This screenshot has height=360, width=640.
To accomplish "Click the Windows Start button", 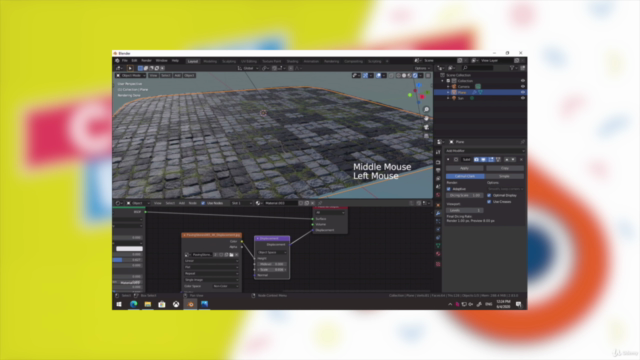I will (x=119, y=304).
